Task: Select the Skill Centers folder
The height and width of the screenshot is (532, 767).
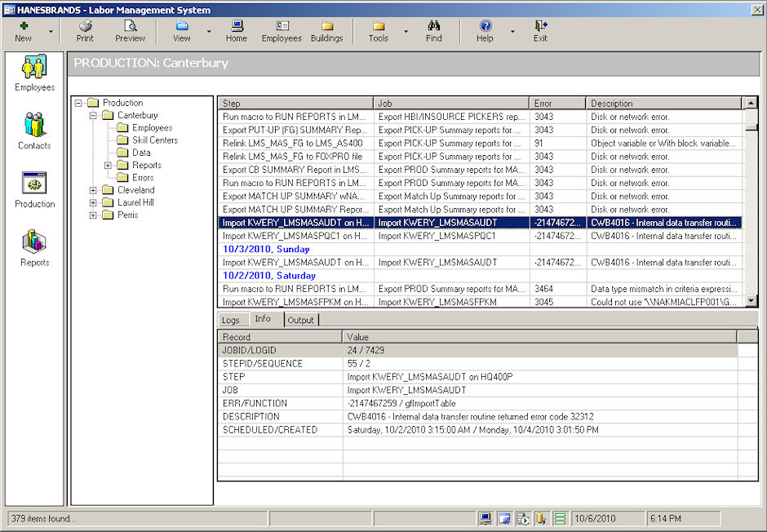Action: 148,140
